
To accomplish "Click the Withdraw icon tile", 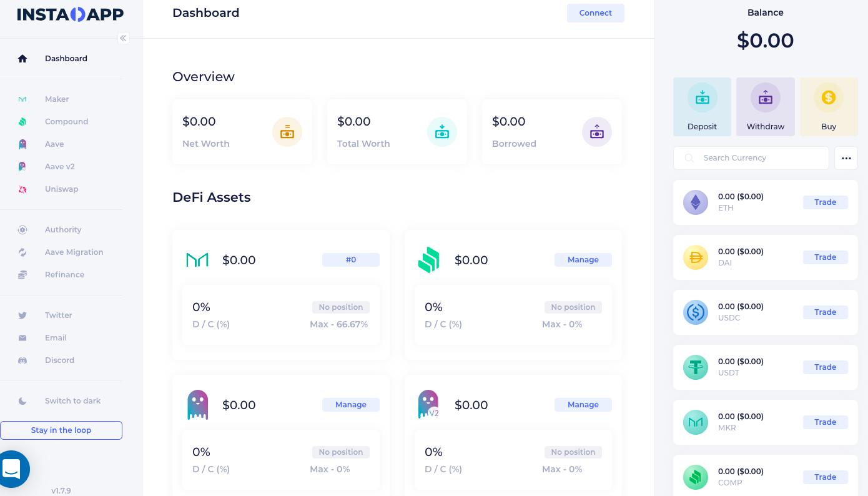I will pyautogui.click(x=765, y=98).
